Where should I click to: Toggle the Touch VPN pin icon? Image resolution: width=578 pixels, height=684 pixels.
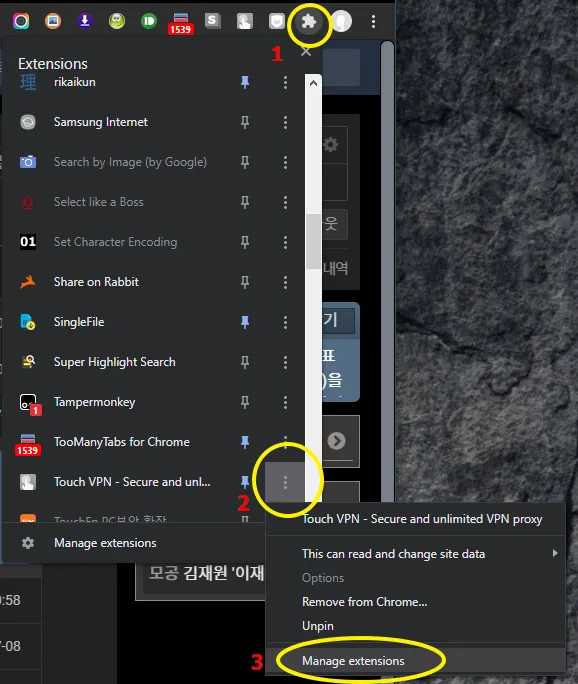[245, 482]
